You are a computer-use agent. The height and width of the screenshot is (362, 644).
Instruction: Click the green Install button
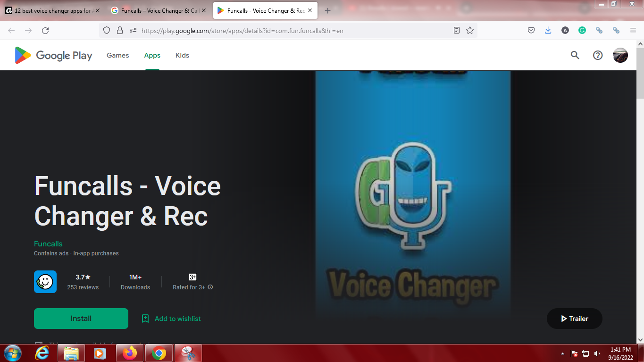[81, 319]
